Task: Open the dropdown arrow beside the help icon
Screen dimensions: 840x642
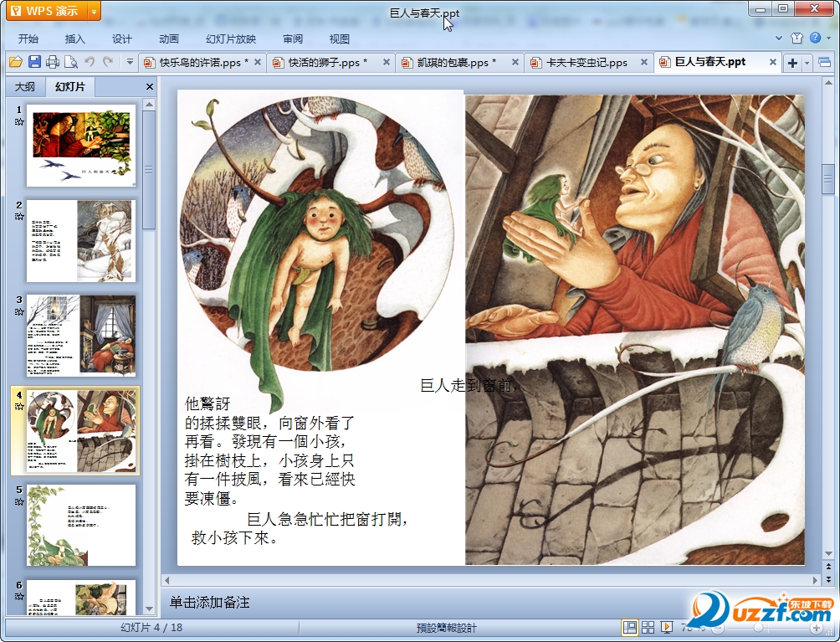Action: pyautogui.click(x=829, y=38)
